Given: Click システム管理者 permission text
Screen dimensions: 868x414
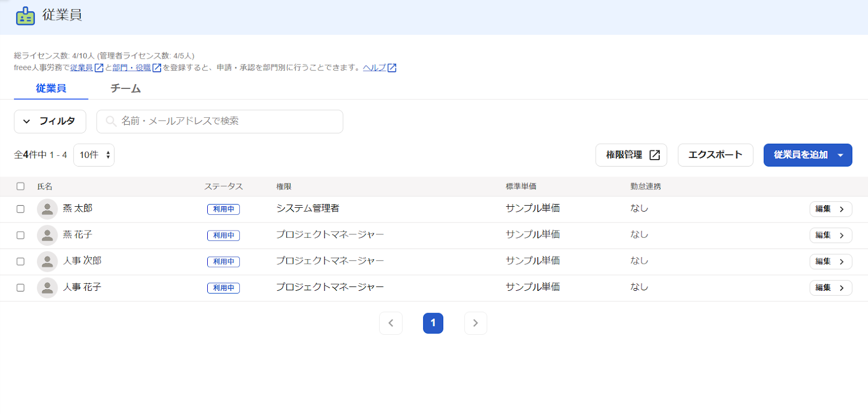Looking at the screenshot, I should click(308, 208).
